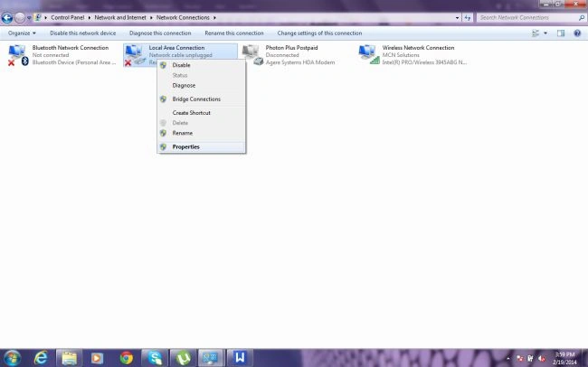This screenshot has height=367, width=588.
Task: Click Change settings of this connection
Action: pyautogui.click(x=319, y=33)
